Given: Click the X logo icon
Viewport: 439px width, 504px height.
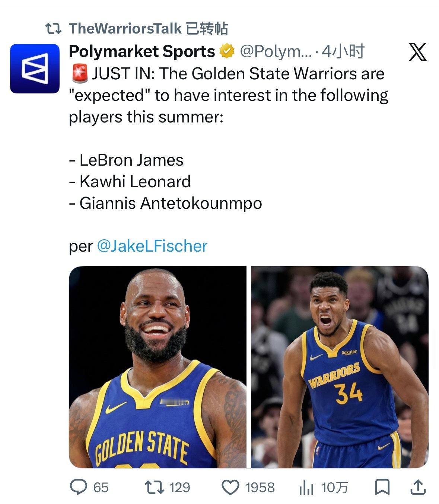Looking at the screenshot, I should coord(417,52).
